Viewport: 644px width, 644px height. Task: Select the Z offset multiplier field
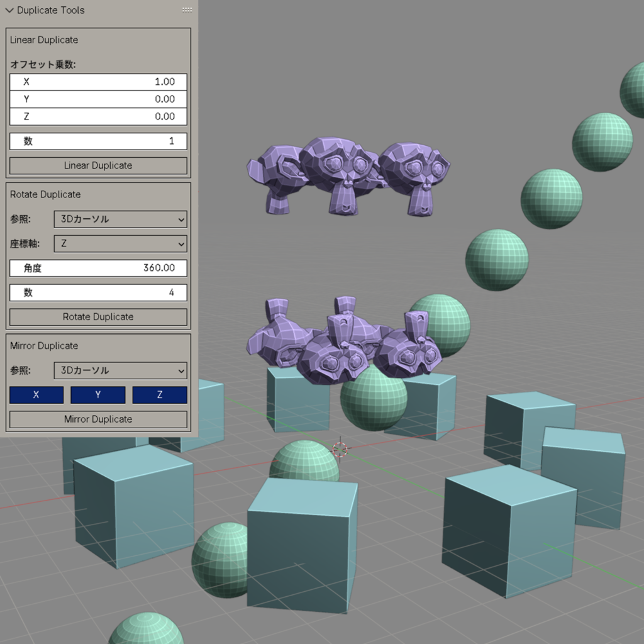tap(98, 116)
